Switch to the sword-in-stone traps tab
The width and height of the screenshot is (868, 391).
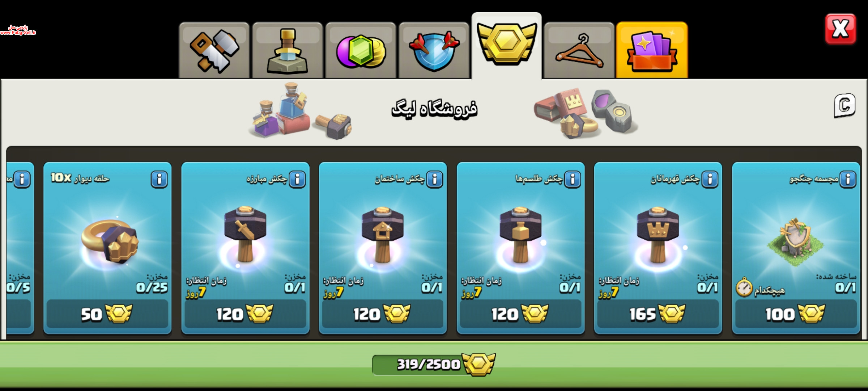pyautogui.click(x=288, y=51)
